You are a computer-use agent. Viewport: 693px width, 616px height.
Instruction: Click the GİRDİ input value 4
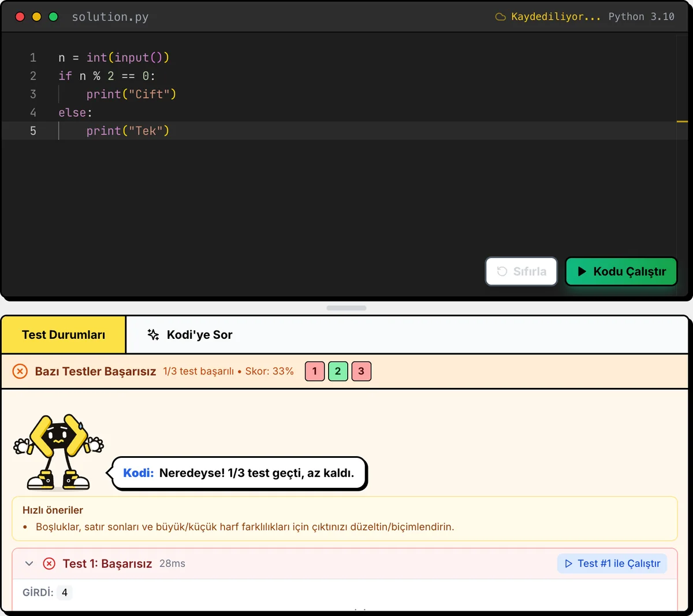(x=65, y=592)
